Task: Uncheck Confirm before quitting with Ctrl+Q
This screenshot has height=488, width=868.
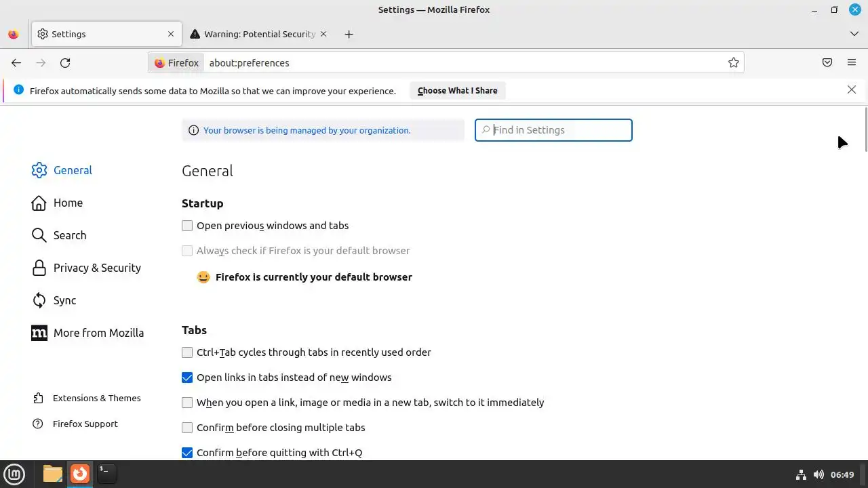Action: pyautogui.click(x=187, y=453)
